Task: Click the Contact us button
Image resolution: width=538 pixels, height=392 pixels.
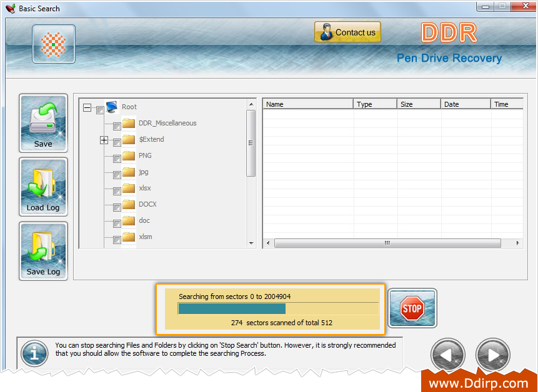Action: click(347, 32)
